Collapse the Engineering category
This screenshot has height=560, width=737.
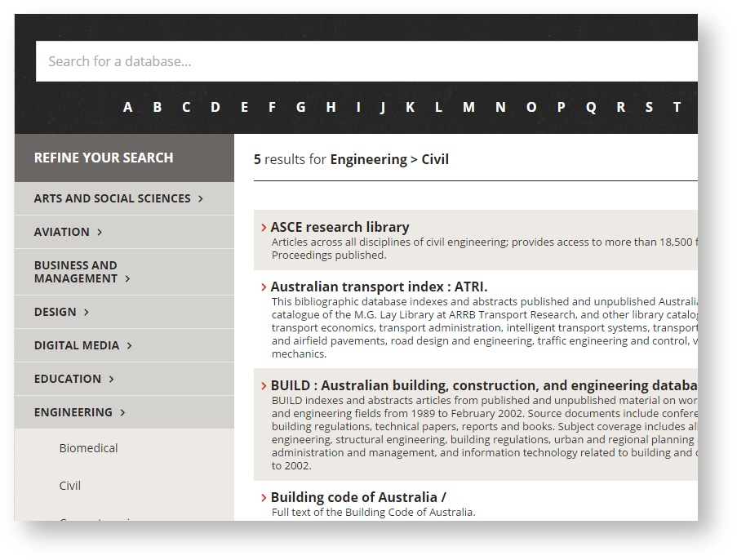pos(124,412)
